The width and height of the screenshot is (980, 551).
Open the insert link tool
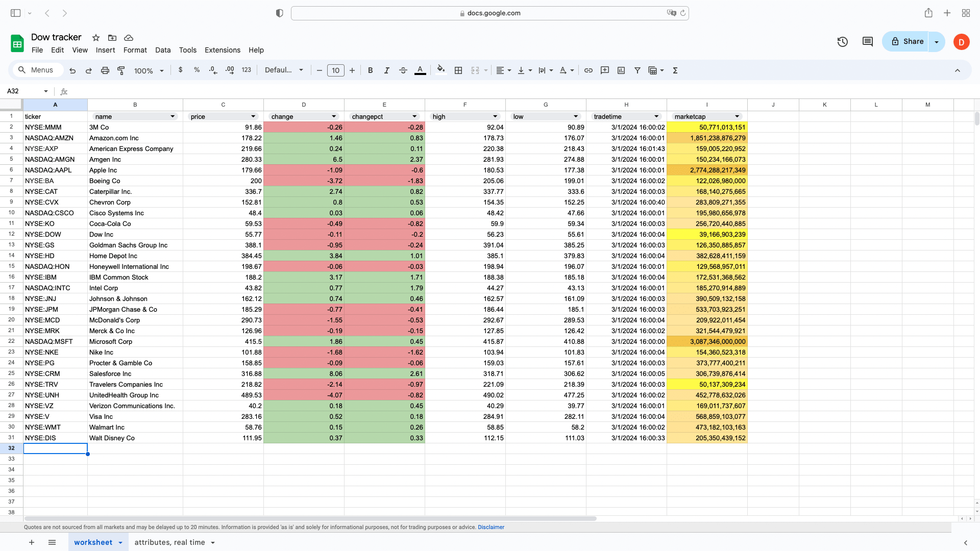[x=588, y=70]
